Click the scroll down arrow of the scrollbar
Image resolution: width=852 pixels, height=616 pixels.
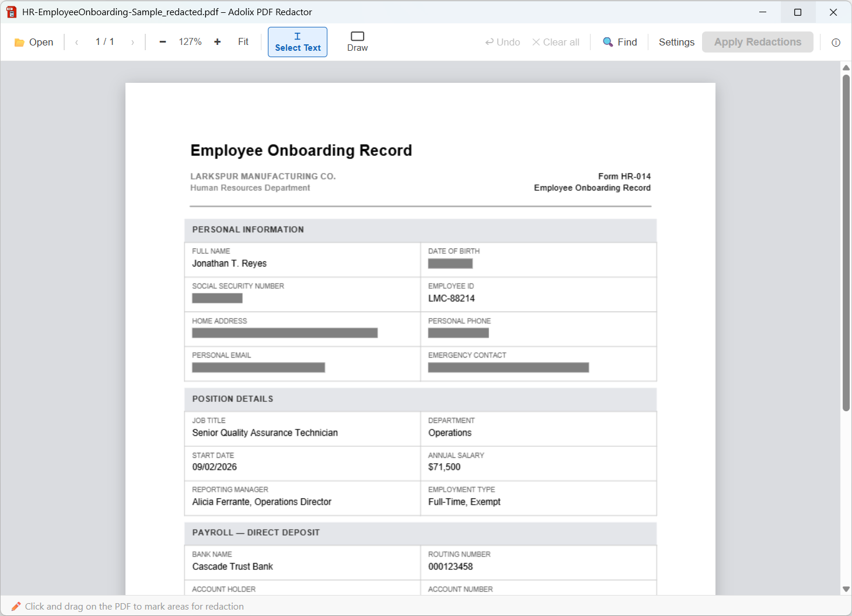point(846,589)
